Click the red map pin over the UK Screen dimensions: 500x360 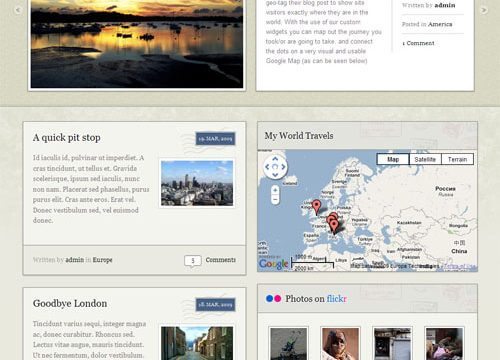[316, 207]
